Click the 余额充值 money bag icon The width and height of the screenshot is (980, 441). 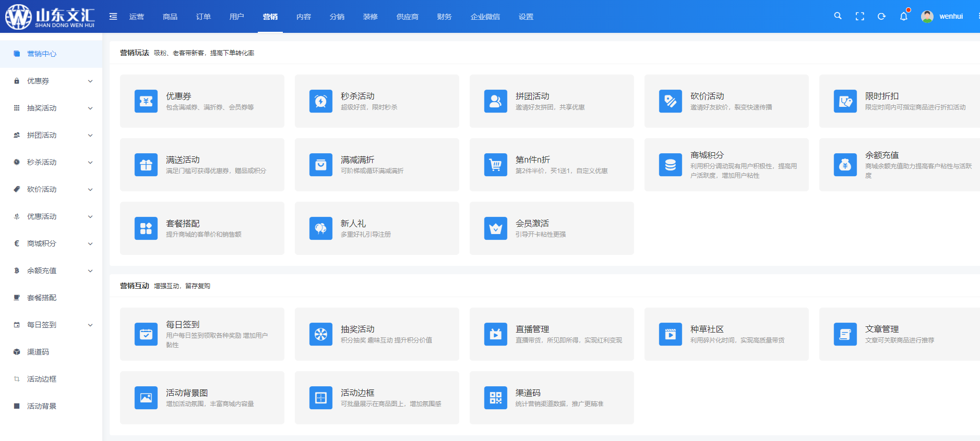845,165
